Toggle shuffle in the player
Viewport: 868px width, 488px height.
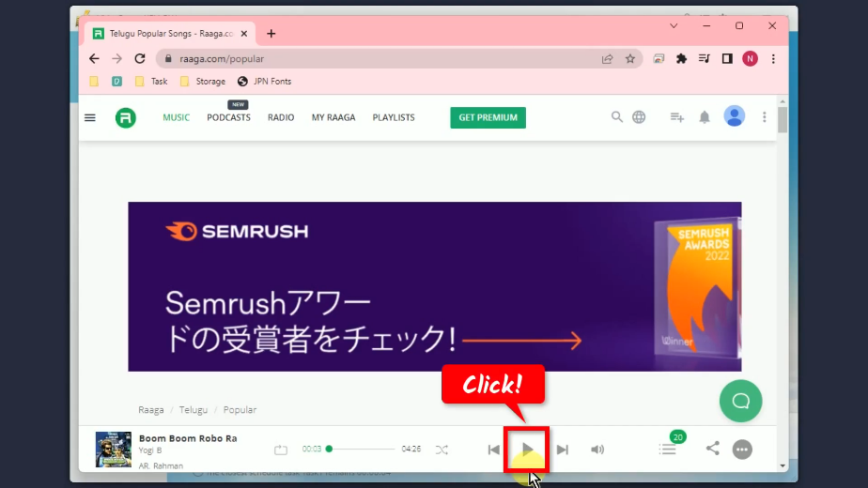click(x=442, y=450)
